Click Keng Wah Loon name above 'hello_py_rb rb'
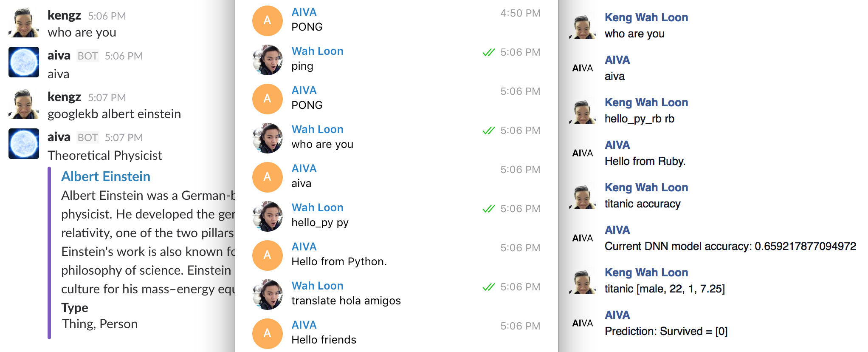This screenshot has width=868, height=352. coord(646,102)
